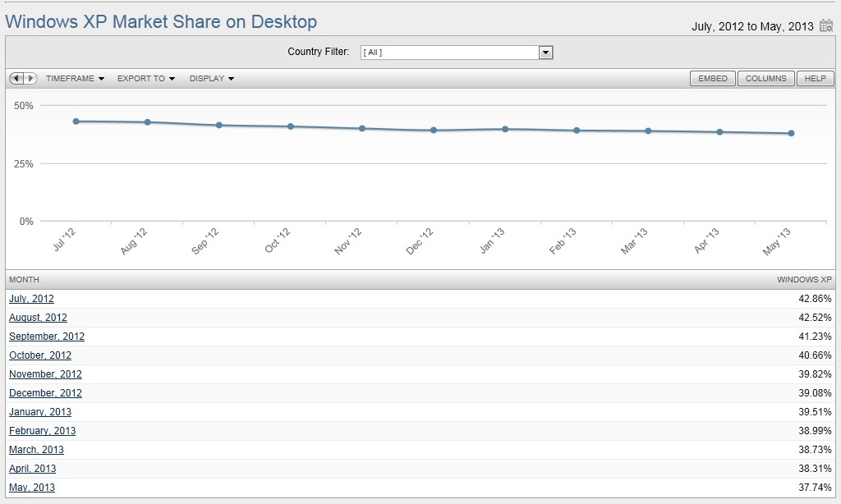841x504 pixels.
Task: Expand the EXPORT TO menu
Action: 146,79
